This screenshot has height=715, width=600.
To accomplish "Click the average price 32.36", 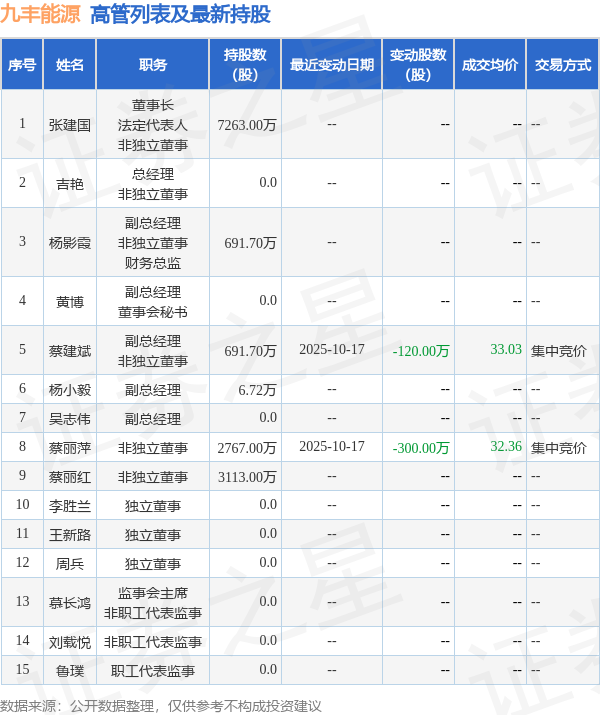I will pos(506,446).
